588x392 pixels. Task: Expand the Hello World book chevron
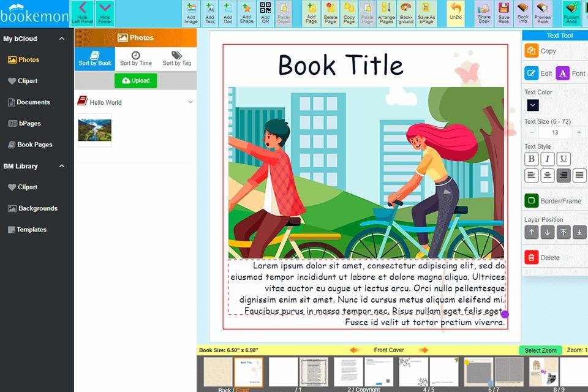[x=190, y=102]
